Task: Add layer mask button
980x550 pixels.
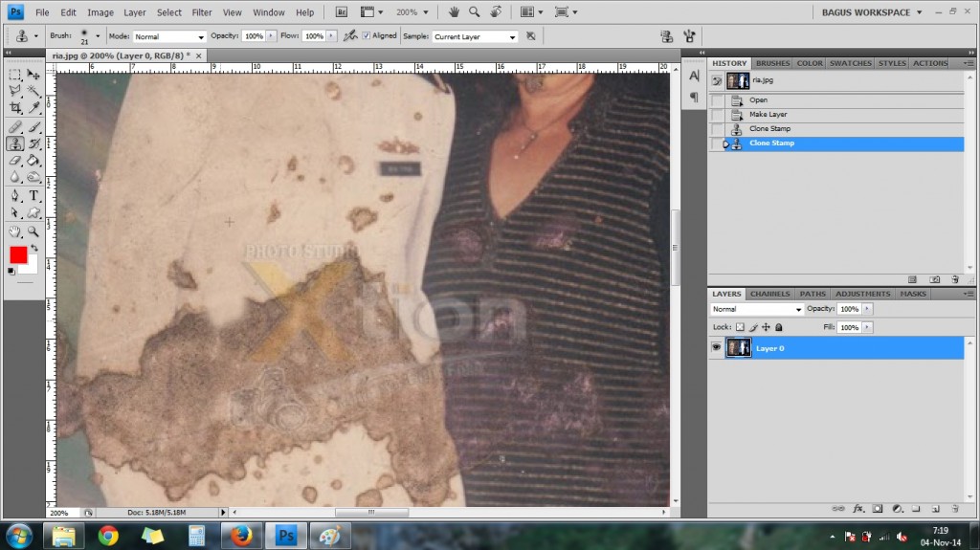Action: coord(878,509)
